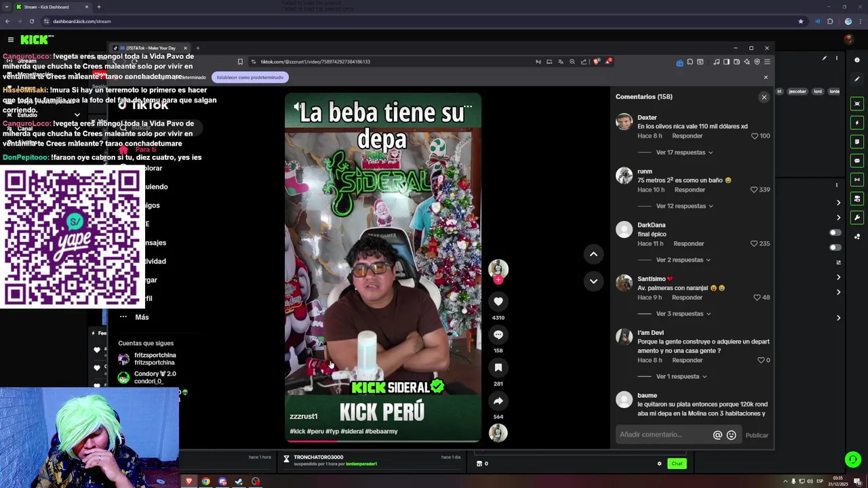Open browser tab list dropdown arrow
Viewport: 868px width, 488px height.
[7, 7]
